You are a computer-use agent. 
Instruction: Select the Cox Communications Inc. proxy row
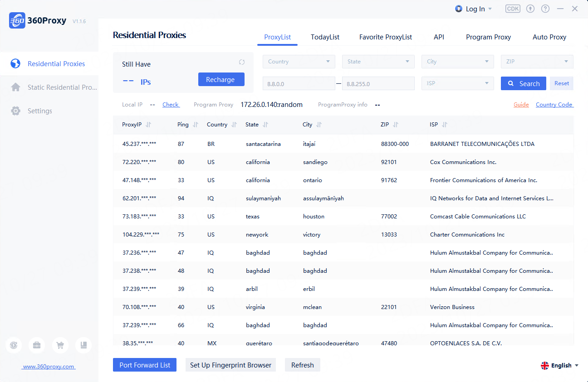[x=343, y=162]
